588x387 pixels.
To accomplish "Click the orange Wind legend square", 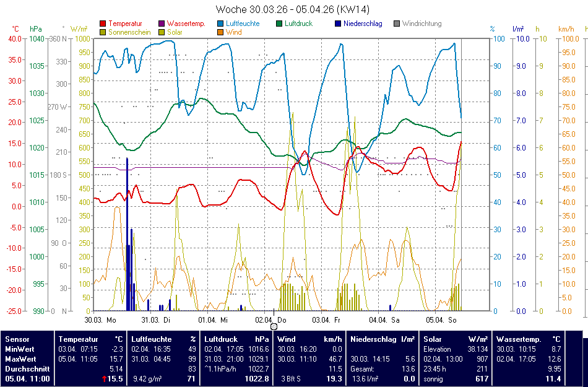I will 221,32.
